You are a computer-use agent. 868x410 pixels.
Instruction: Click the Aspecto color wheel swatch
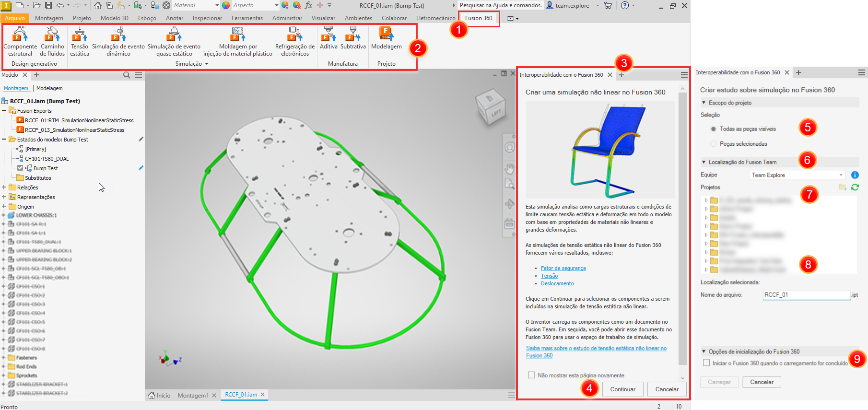(x=226, y=5)
